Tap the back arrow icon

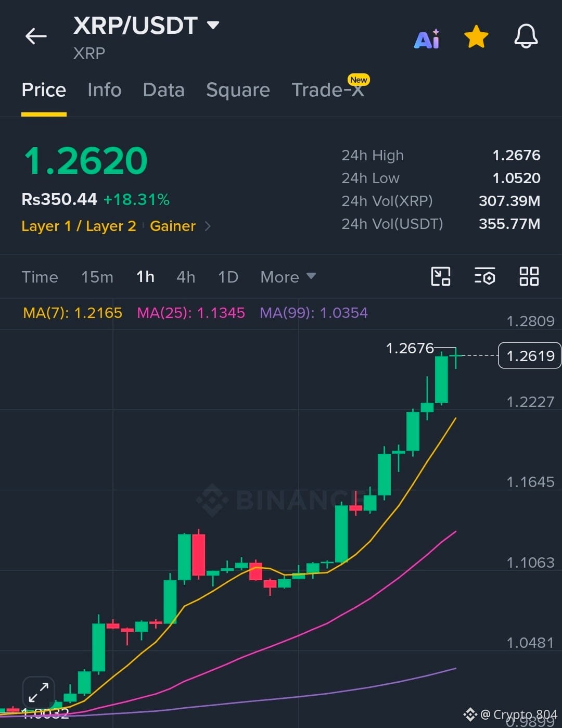coord(36,36)
